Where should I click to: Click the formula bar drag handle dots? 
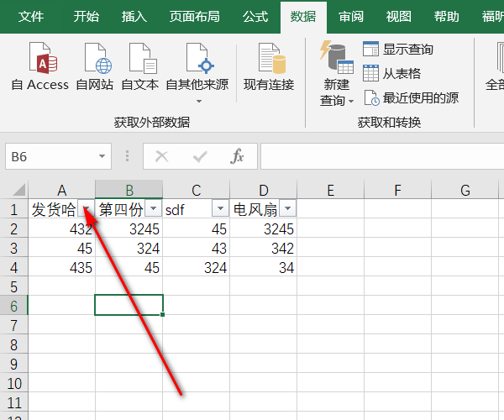(128, 156)
